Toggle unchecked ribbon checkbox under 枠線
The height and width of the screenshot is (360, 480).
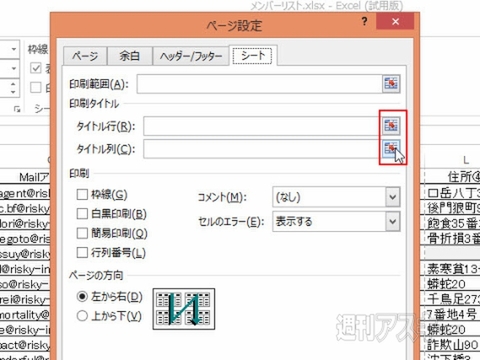pyautogui.click(x=36, y=87)
